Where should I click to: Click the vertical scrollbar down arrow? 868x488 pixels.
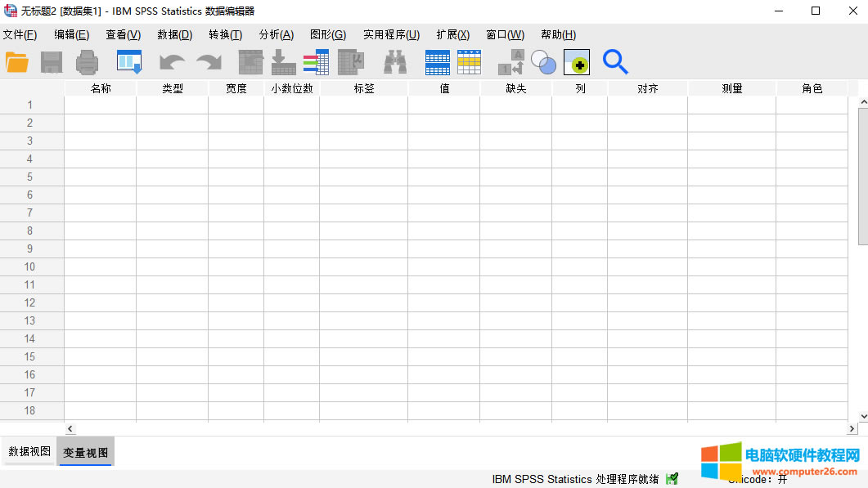(x=862, y=415)
